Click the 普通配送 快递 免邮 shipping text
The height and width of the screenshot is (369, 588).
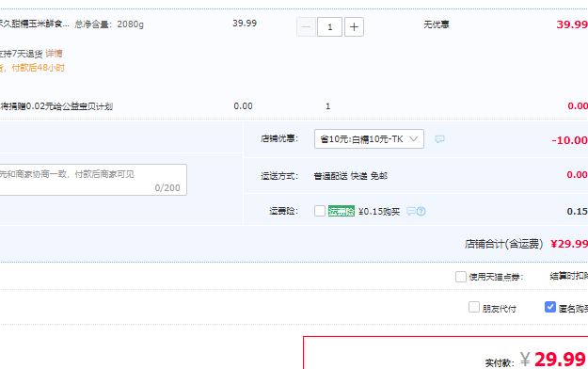[351, 176]
